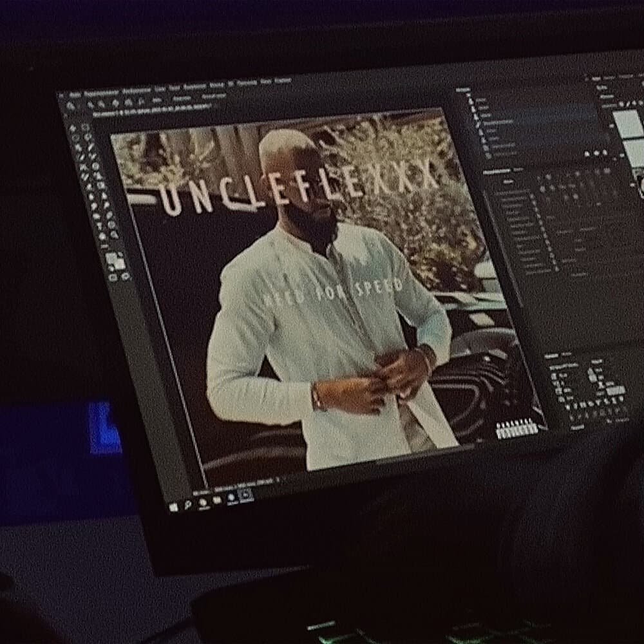Image resolution: width=644 pixels, height=644 pixels.
Task: Click the Home icon in options bar
Action: [x=71, y=105]
